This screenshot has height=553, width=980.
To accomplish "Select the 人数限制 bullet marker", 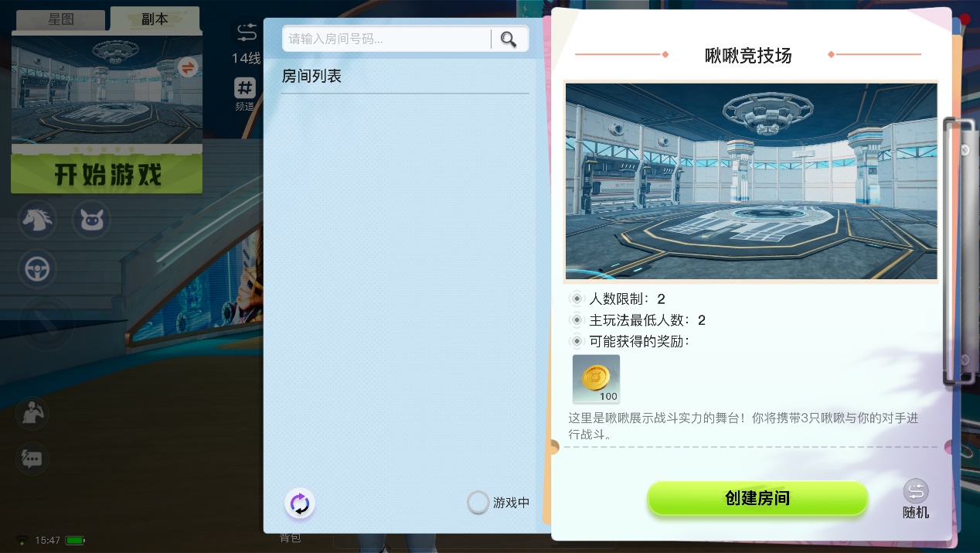I will tap(577, 299).
